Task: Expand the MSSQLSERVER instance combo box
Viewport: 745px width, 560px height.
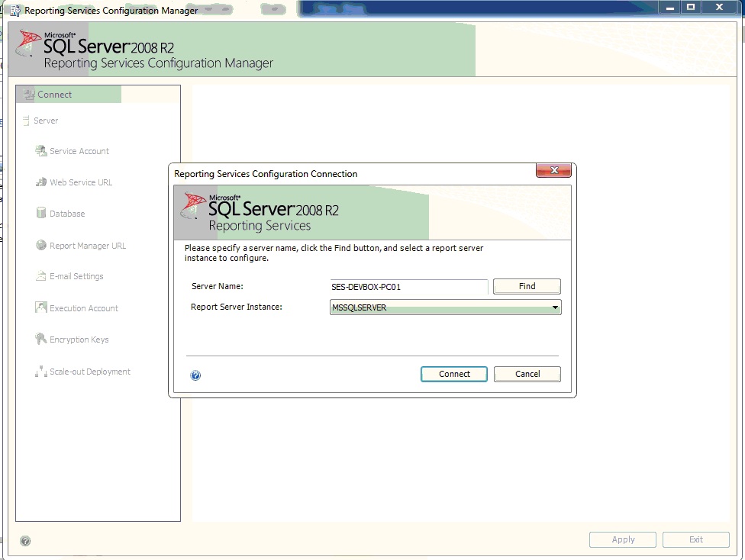Action: pos(555,307)
